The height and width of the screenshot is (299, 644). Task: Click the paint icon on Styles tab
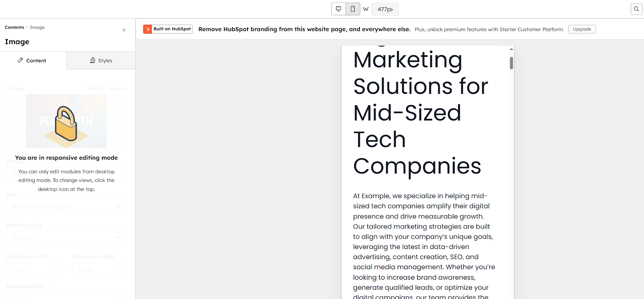[x=93, y=60]
